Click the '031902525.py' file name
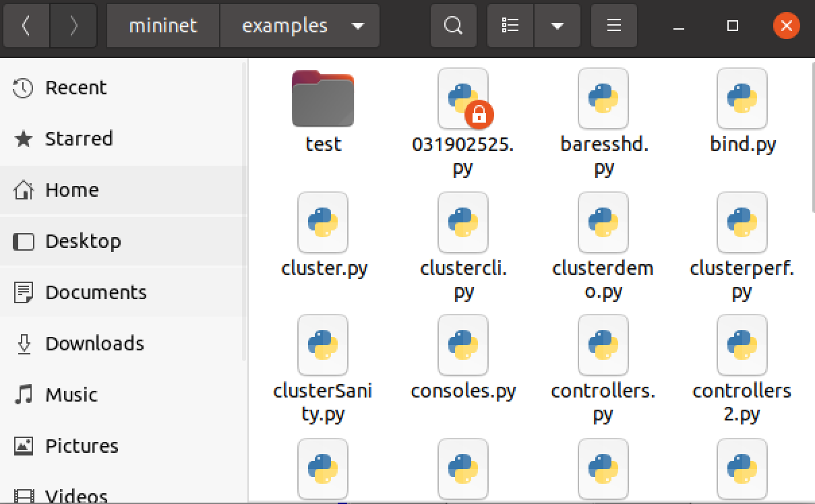815x504 pixels. [x=463, y=156]
